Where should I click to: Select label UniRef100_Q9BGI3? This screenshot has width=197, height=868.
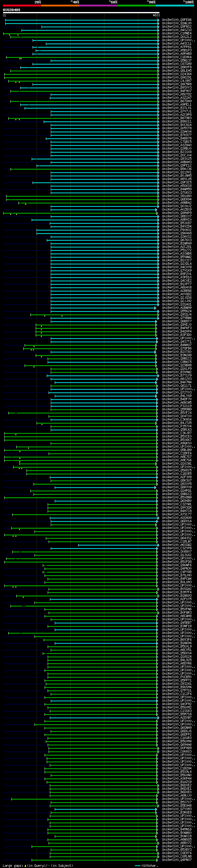[x=176, y=358]
